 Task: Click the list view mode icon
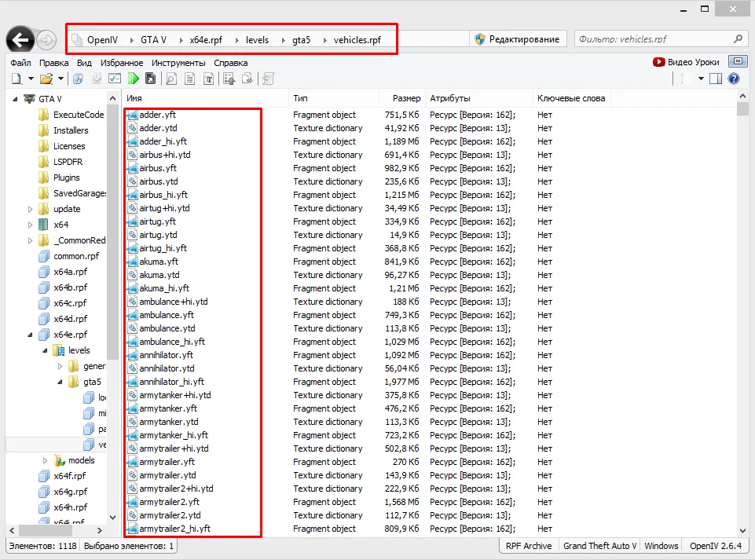tap(686, 79)
